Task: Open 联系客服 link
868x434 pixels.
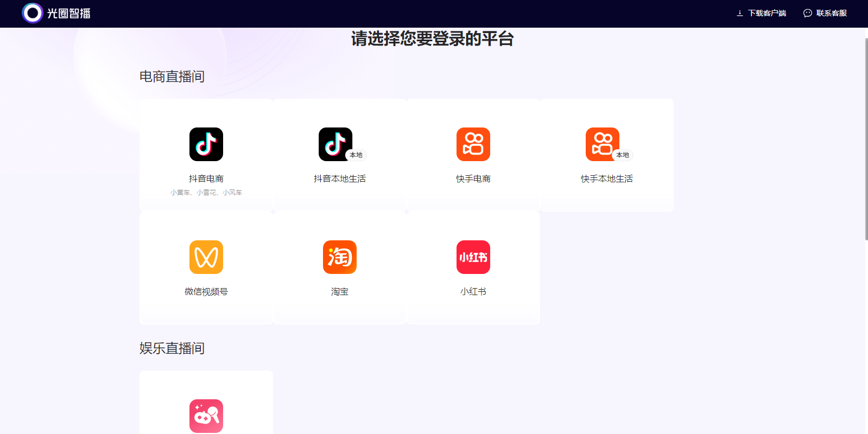Action: point(831,13)
